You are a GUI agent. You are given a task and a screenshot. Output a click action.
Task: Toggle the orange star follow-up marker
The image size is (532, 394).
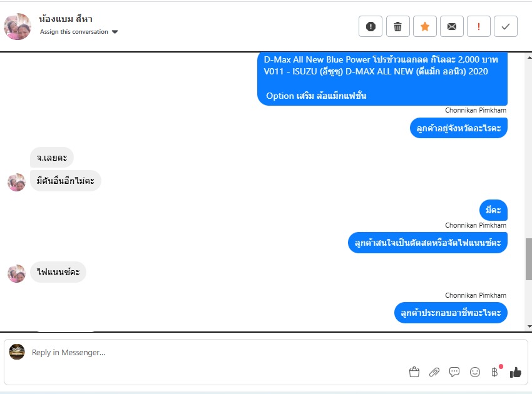pos(425,26)
